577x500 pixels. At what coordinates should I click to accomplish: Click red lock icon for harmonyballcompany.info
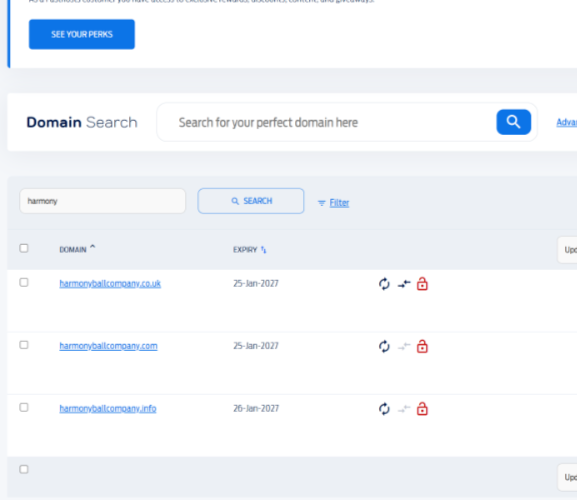(422, 409)
